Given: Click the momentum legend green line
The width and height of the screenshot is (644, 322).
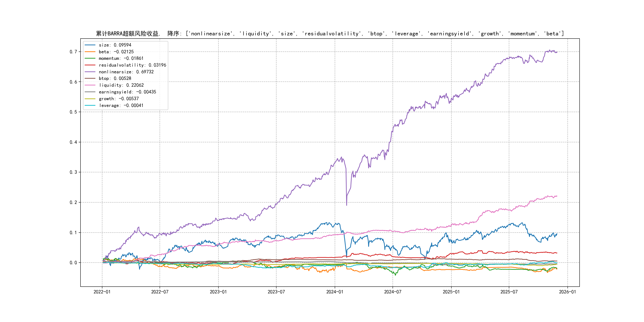Looking at the screenshot, I should point(90,58).
